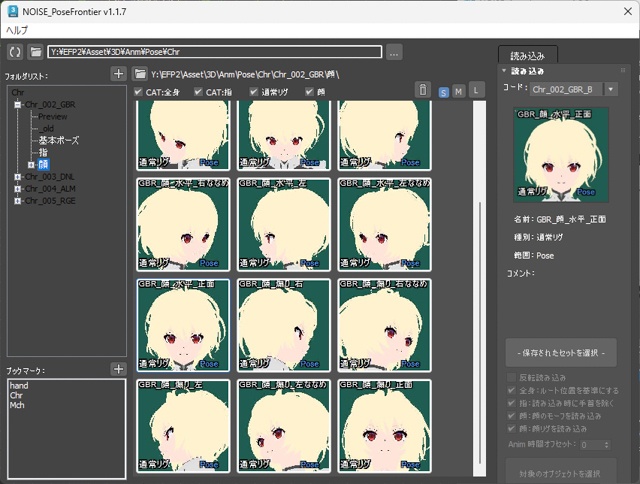This screenshot has height=484, width=640.
Task: Open the 保存されたセットを選択 dropdown
Action: [x=561, y=353]
